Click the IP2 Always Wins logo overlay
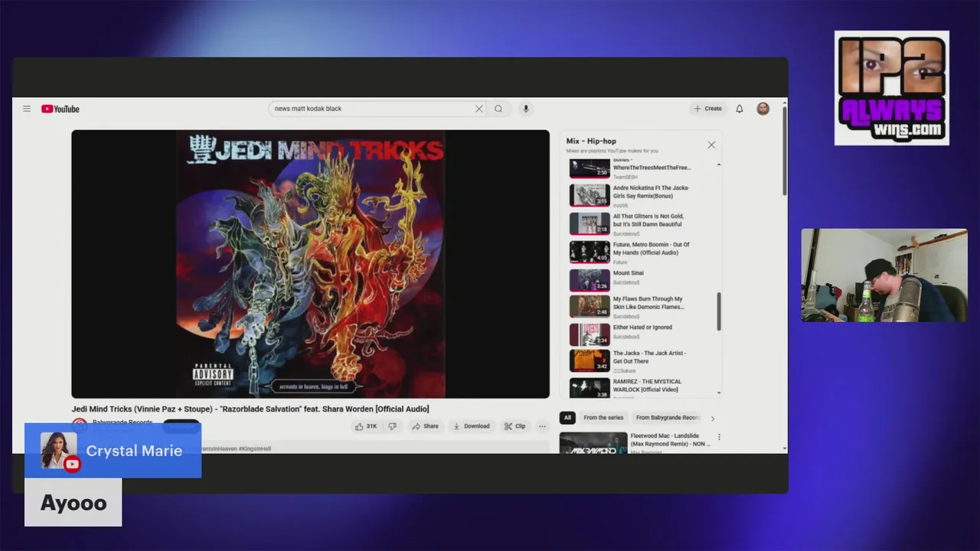 [x=891, y=88]
